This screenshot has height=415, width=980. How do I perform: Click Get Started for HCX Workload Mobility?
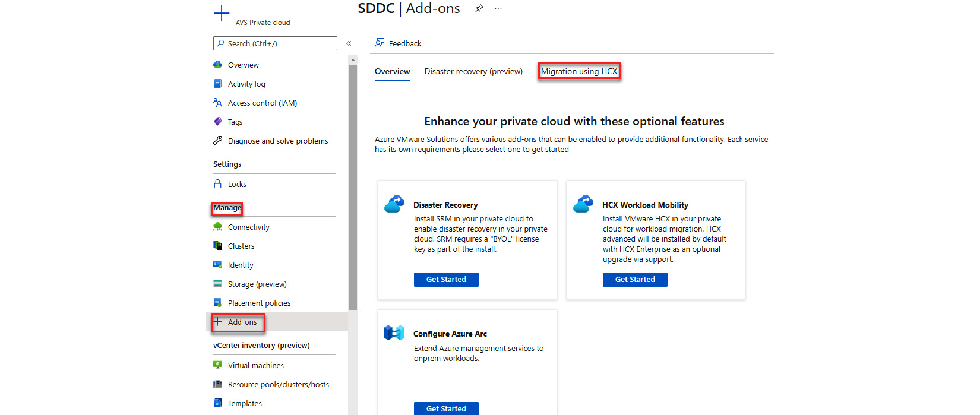pos(635,280)
